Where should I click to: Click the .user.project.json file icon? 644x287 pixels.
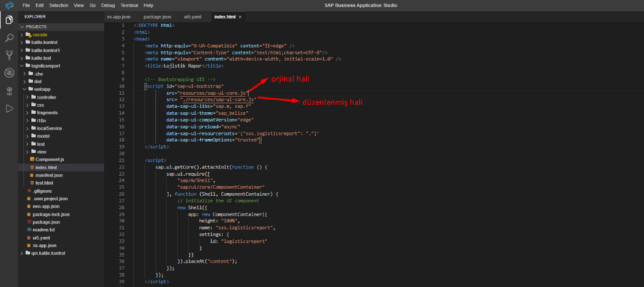coord(29,198)
